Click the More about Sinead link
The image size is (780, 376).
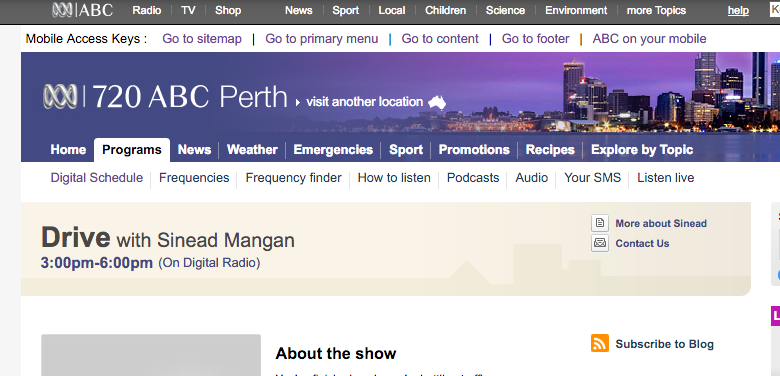[x=661, y=223]
